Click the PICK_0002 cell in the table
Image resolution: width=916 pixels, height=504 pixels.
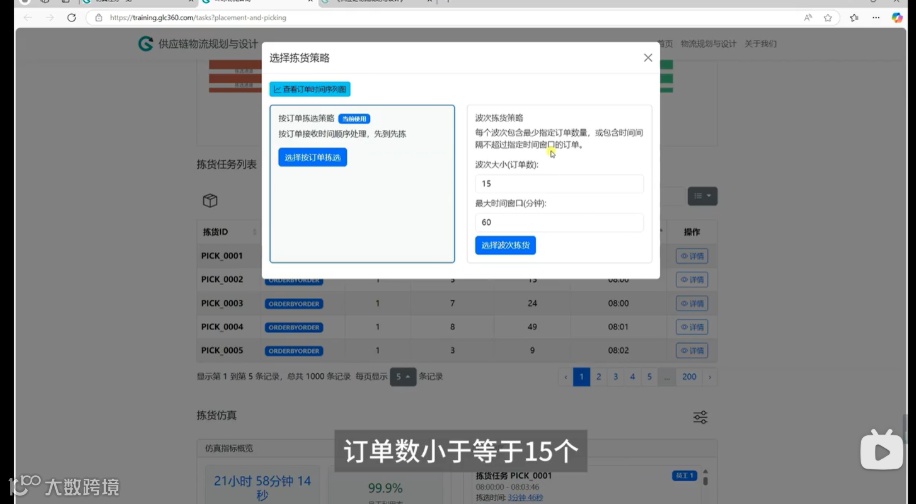[x=222, y=279]
